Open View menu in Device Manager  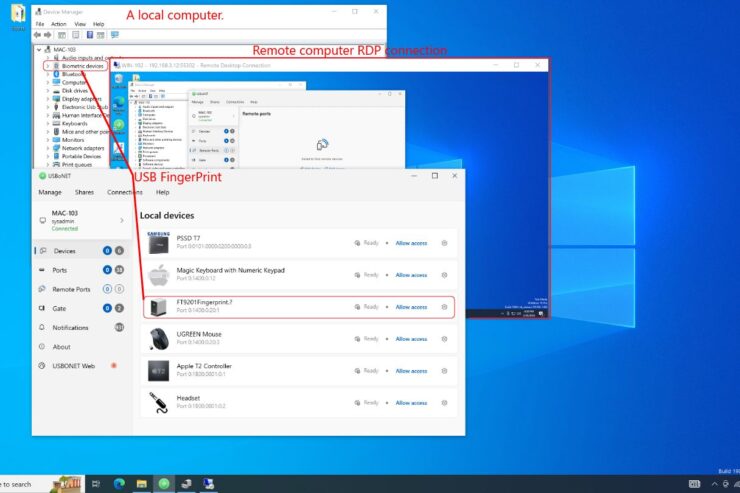tap(80, 24)
